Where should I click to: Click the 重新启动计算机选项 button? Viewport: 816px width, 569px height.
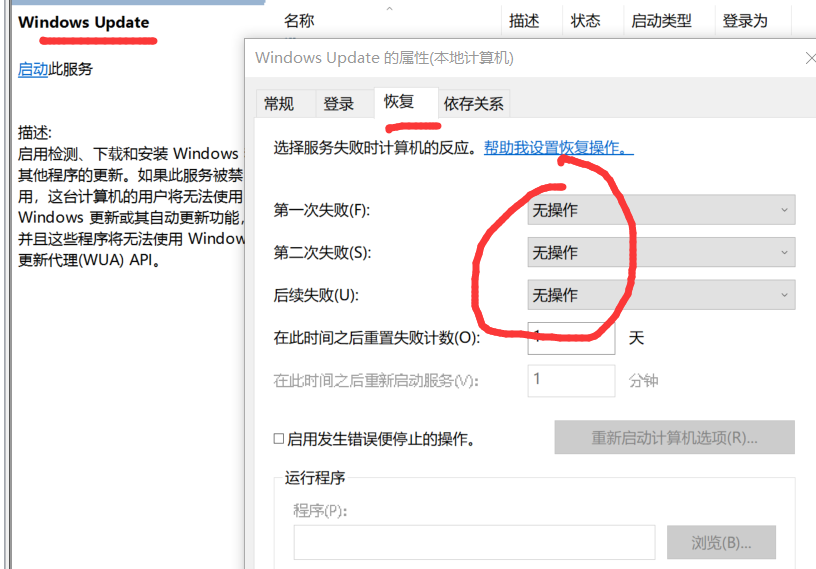tap(674, 437)
